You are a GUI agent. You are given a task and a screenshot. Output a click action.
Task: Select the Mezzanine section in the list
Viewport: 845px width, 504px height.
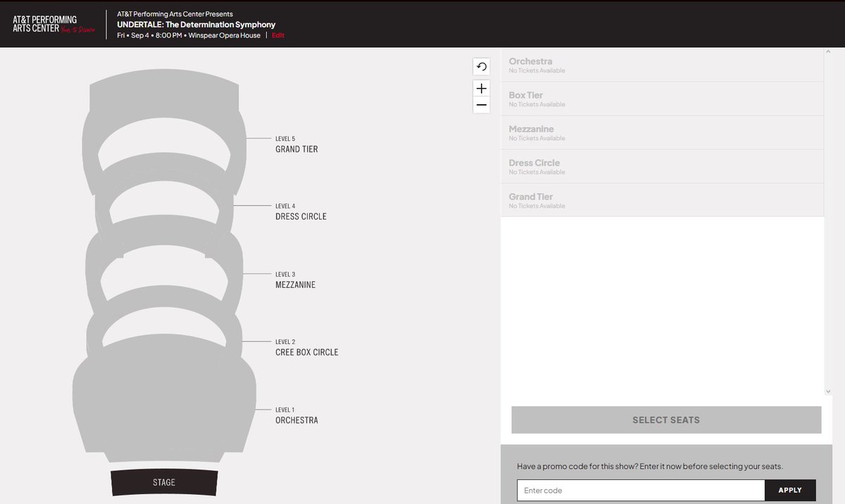(x=662, y=132)
